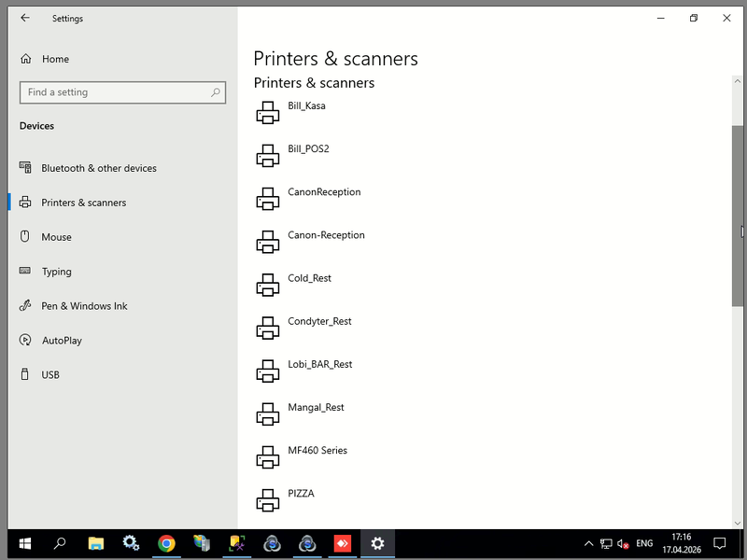Navigate back using the arrow button
The width and height of the screenshot is (747, 560).
click(x=25, y=18)
